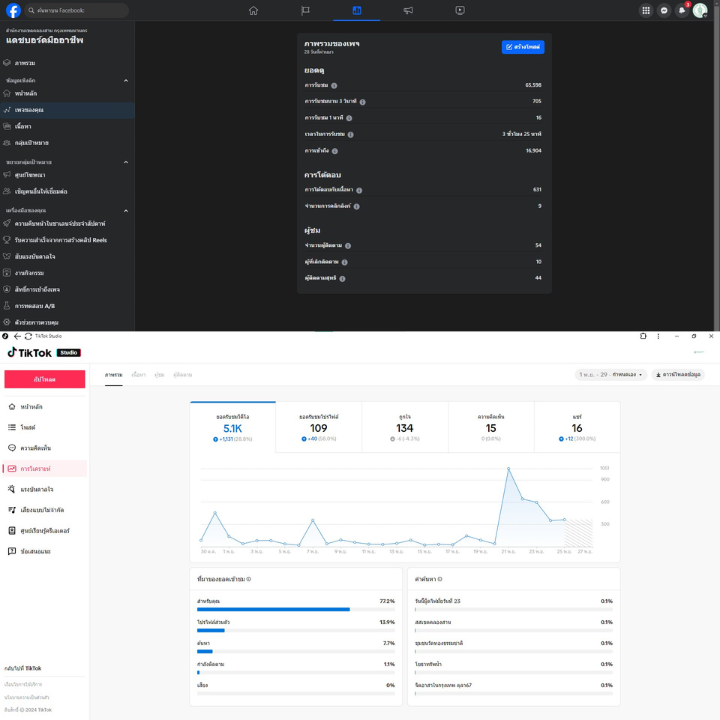Open the Facebook profile avatar menu

(700, 10)
